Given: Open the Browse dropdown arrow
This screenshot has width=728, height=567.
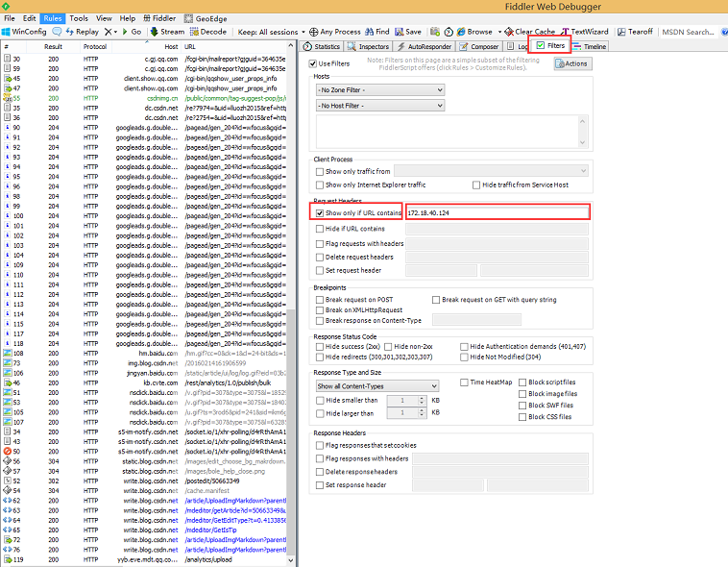Looking at the screenshot, I should coord(499,32).
